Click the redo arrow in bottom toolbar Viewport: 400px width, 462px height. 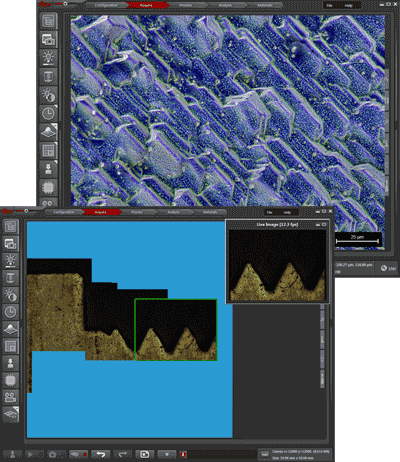click(x=123, y=454)
